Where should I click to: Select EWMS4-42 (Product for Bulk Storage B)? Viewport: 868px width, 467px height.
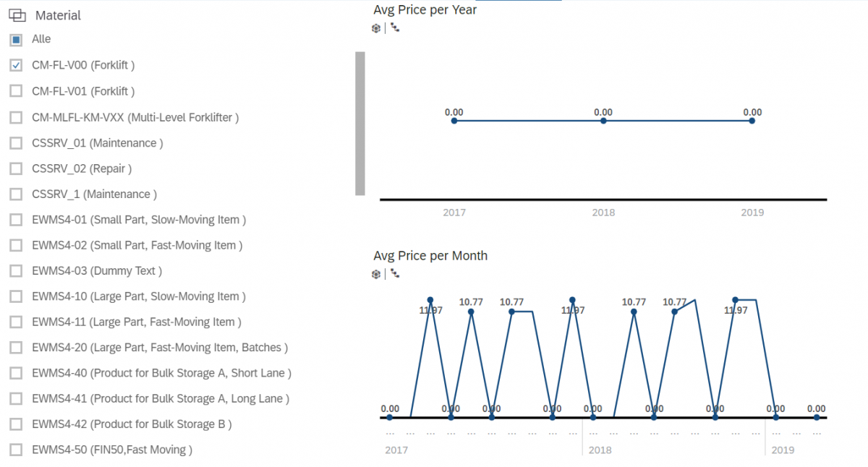click(16, 424)
